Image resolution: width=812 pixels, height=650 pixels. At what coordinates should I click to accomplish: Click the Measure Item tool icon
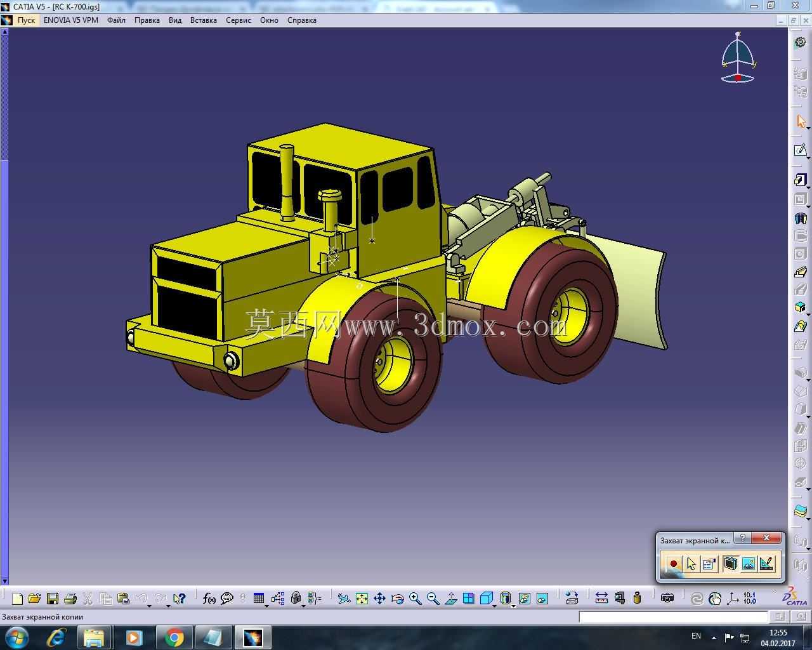[x=620, y=598]
